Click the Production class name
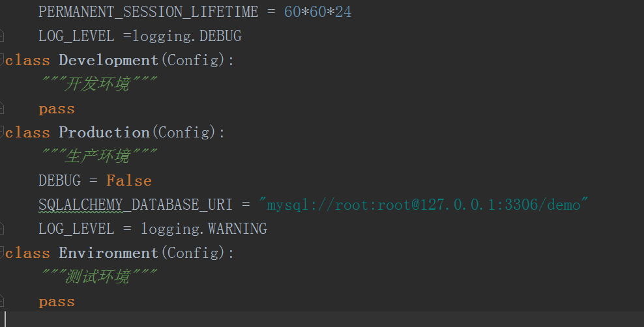The image size is (644, 327). (x=104, y=132)
